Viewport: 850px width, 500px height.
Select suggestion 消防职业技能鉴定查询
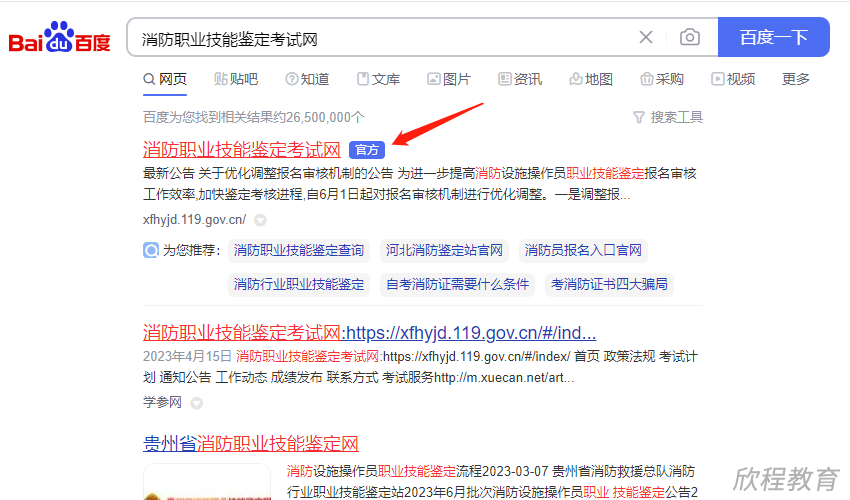299,251
